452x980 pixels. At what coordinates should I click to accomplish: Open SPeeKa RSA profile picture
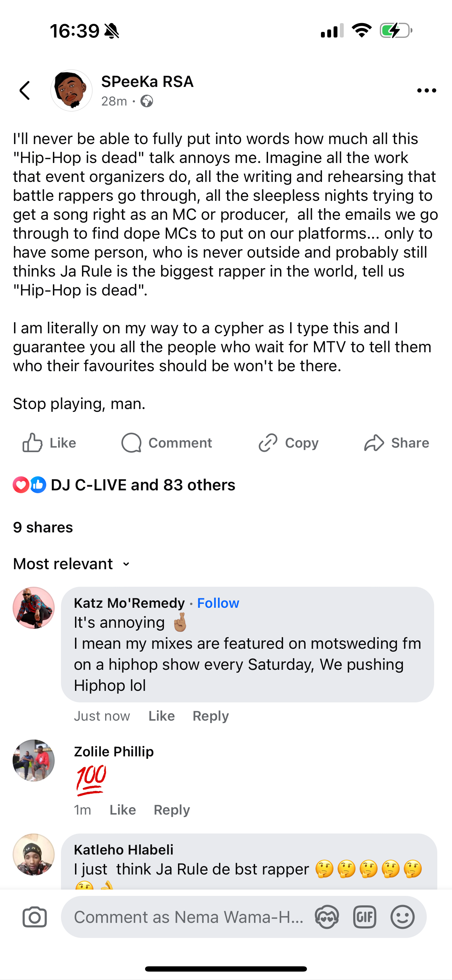[71, 90]
